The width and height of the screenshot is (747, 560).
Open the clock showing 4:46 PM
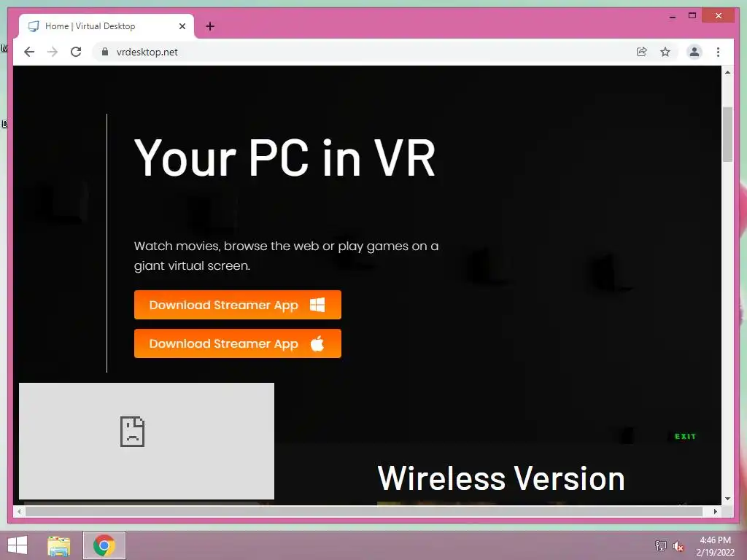pos(716,546)
